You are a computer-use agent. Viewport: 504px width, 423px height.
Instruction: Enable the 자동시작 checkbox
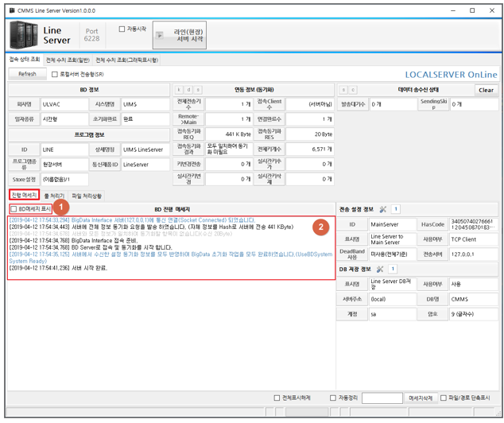point(122,29)
